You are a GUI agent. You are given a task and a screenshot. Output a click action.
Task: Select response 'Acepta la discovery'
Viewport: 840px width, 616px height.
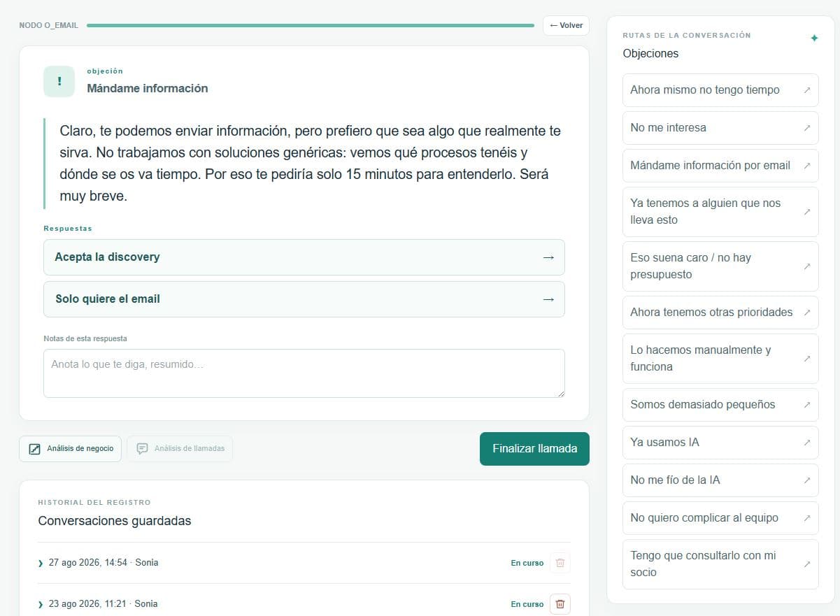(x=304, y=257)
